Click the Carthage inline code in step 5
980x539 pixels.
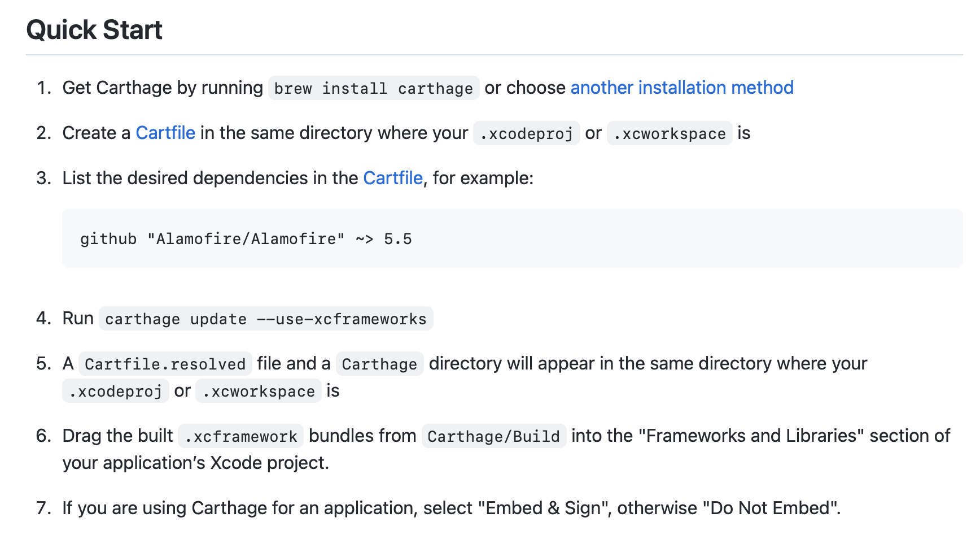(379, 364)
